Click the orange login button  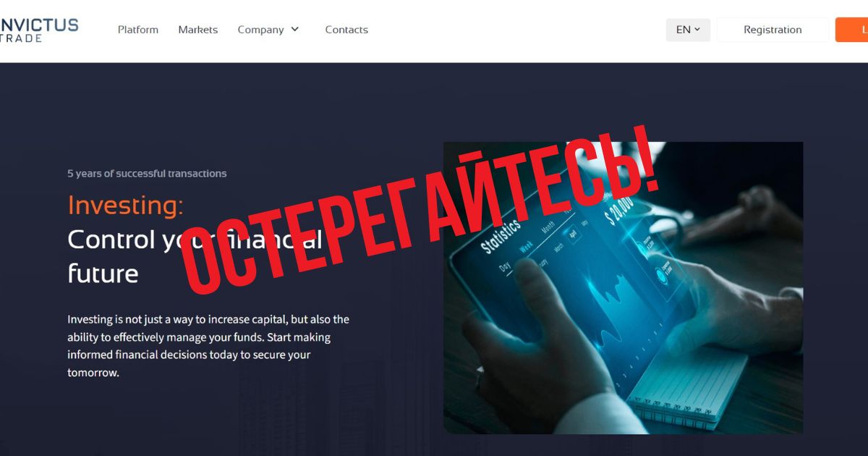852,30
